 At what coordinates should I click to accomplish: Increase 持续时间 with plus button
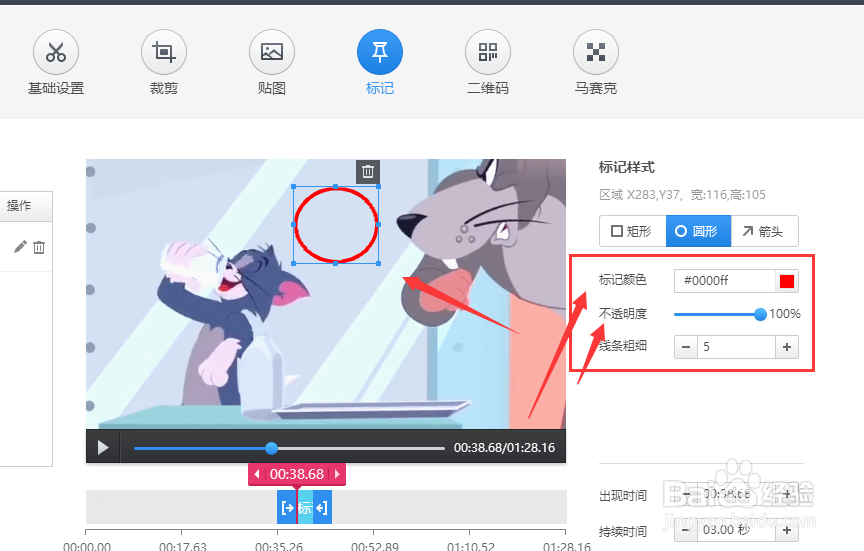pos(787,531)
